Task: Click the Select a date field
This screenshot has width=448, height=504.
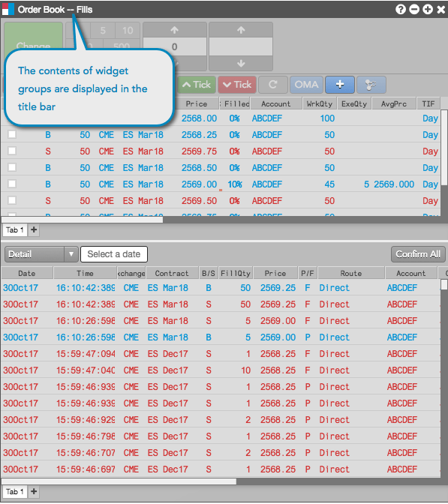Action: click(114, 254)
